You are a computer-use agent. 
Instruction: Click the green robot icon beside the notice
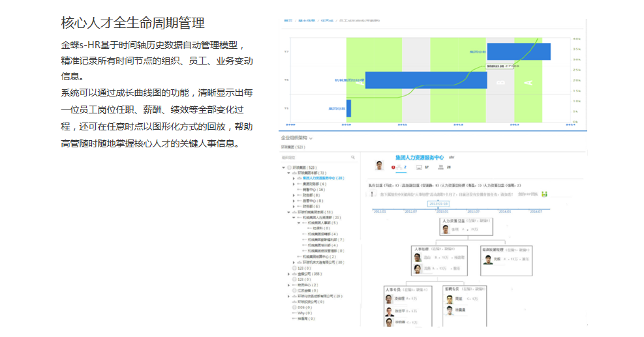coord(544,194)
